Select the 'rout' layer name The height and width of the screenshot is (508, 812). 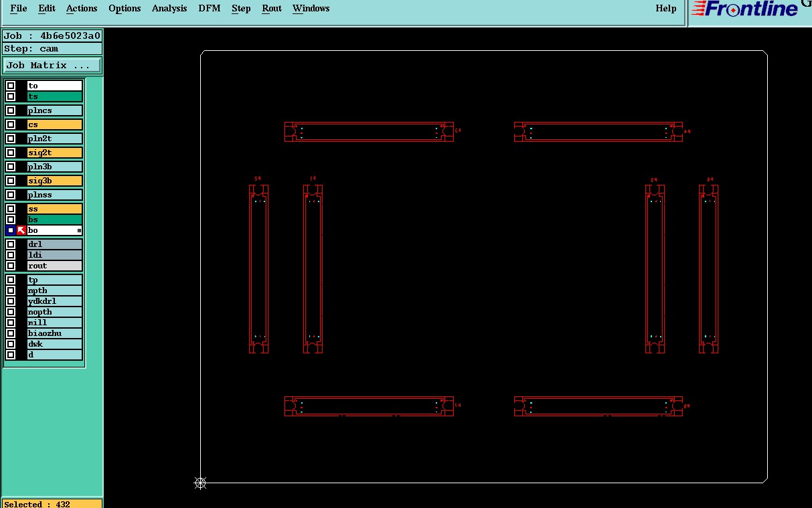(55, 266)
